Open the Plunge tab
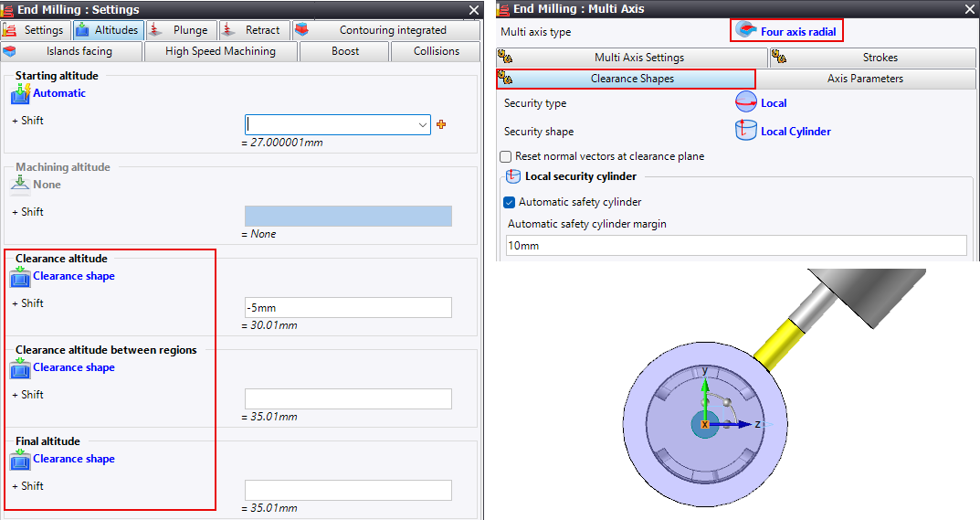 pos(182,30)
